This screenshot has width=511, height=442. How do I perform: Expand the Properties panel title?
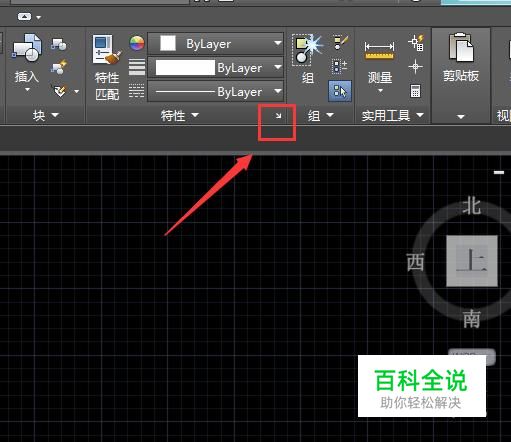[x=180, y=115]
